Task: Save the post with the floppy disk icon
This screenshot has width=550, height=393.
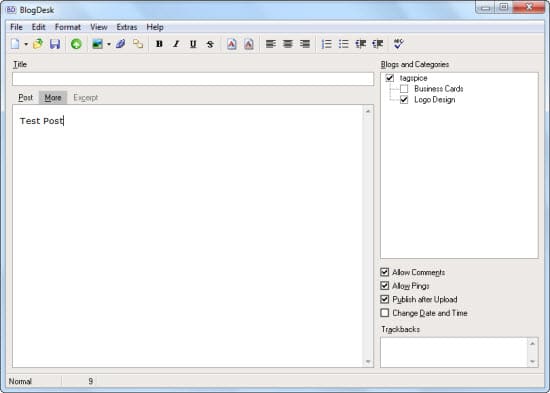Action: click(55, 44)
